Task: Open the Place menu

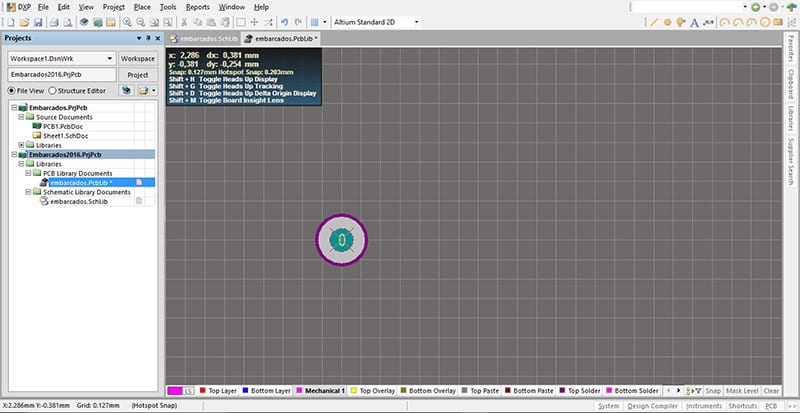Action: (x=142, y=6)
